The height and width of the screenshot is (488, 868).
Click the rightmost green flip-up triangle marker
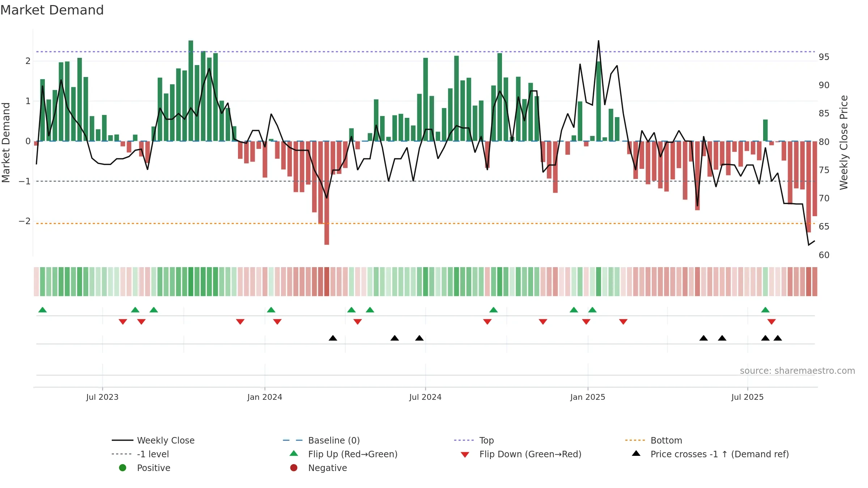coord(765,310)
